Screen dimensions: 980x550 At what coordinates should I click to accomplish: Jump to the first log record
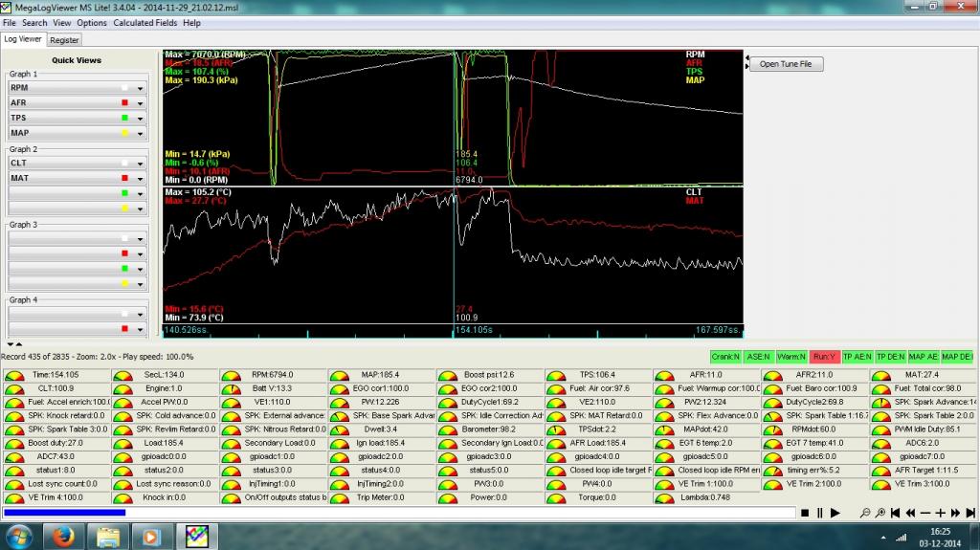[896, 514]
